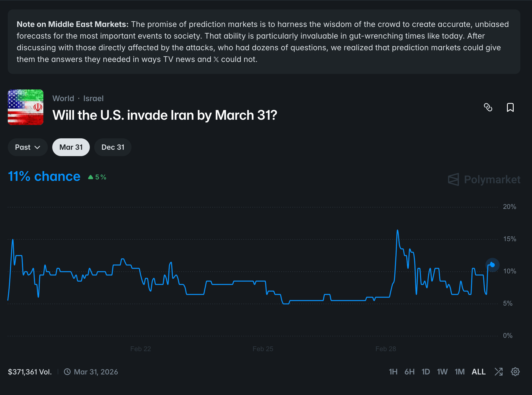Click the 'Feb 22' axis label
Viewport: 532px width, 395px height.
(141, 349)
